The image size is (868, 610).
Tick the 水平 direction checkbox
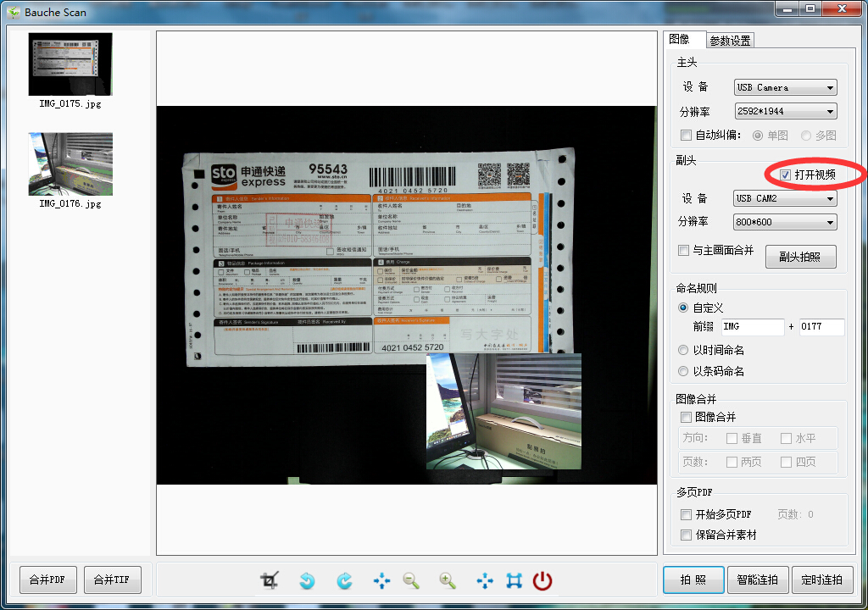[x=786, y=438]
